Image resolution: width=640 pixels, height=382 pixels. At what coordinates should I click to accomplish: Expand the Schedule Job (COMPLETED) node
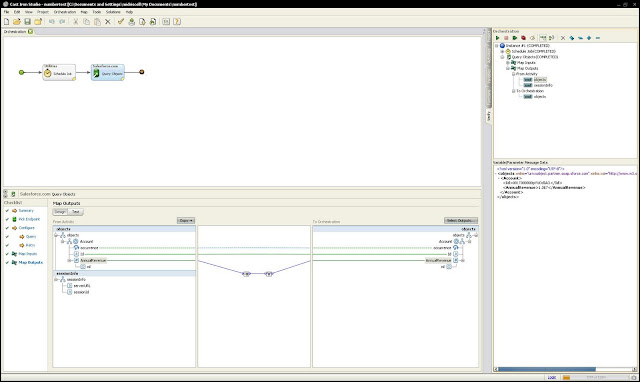click(502, 51)
